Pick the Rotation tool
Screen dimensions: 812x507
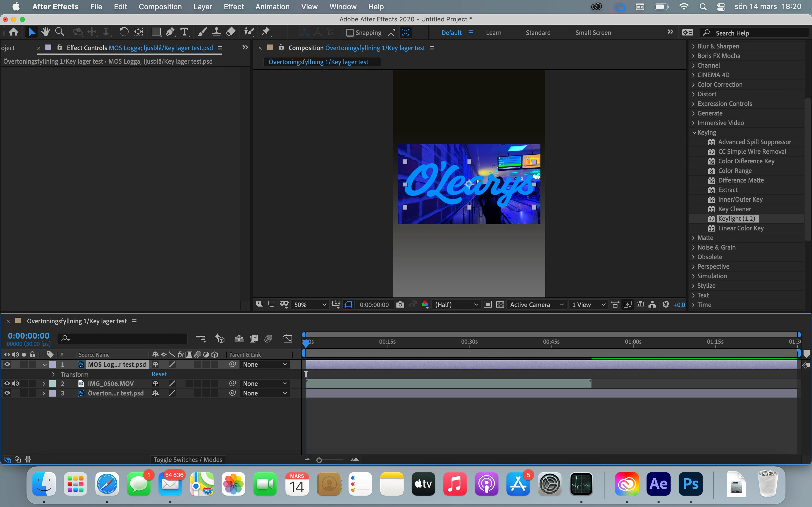123,32
